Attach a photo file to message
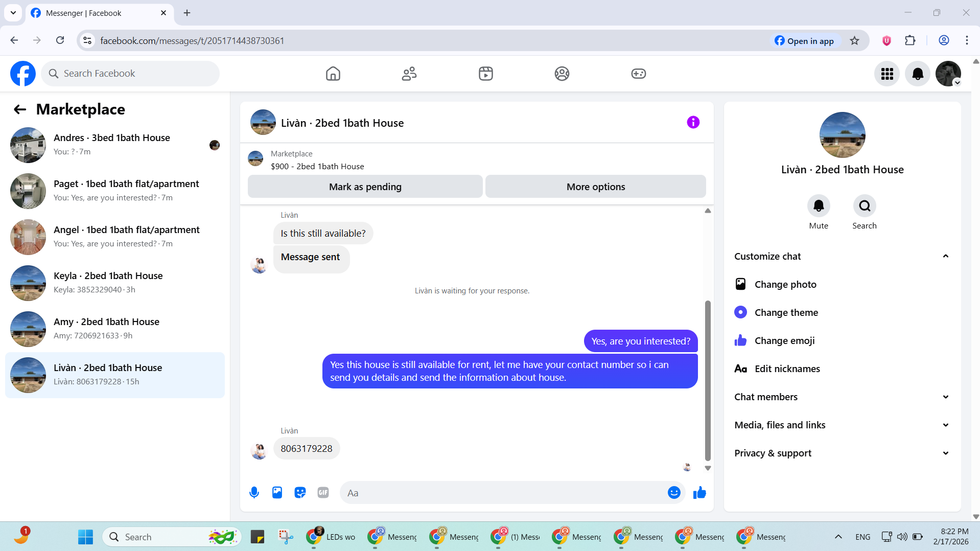Viewport: 980px width, 551px height. 277,492
